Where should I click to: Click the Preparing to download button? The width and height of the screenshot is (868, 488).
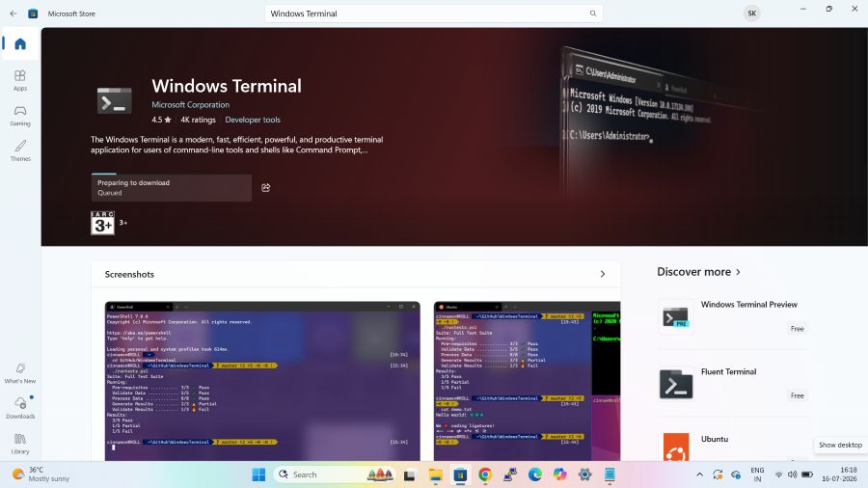click(x=171, y=187)
